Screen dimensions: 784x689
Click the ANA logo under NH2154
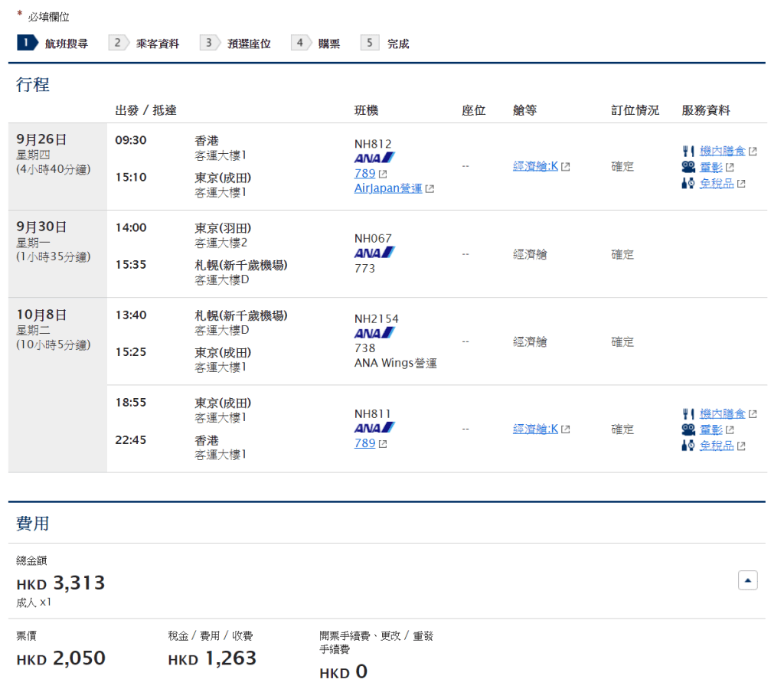pyautogui.click(x=374, y=333)
